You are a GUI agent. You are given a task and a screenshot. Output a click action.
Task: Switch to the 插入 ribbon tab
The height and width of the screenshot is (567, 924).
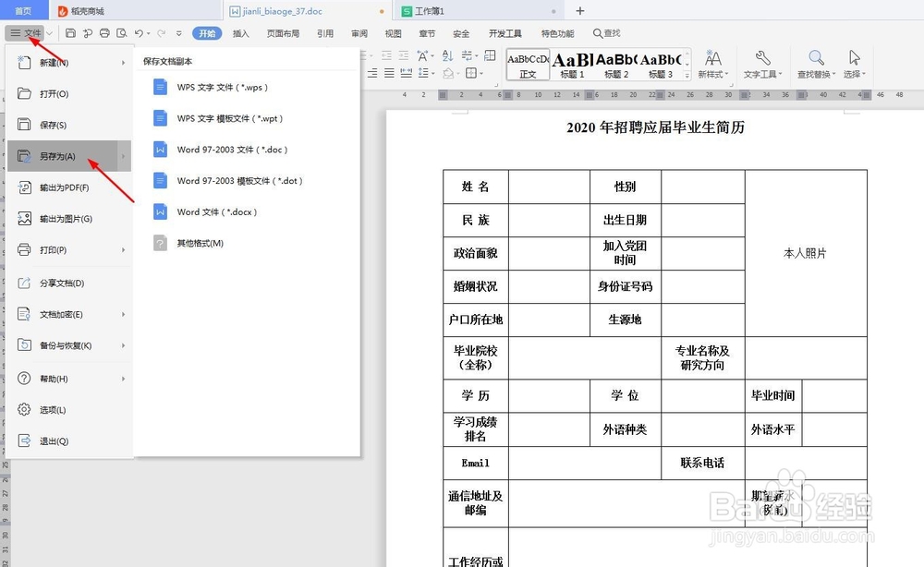(240, 32)
